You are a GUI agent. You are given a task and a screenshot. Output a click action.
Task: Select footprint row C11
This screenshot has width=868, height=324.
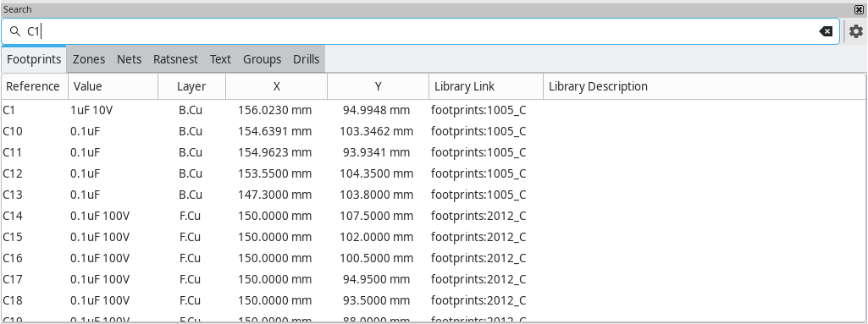(x=434, y=152)
